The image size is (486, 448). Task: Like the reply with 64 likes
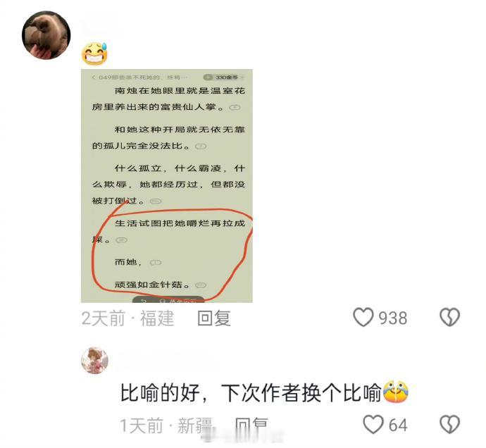pyautogui.click(x=373, y=425)
